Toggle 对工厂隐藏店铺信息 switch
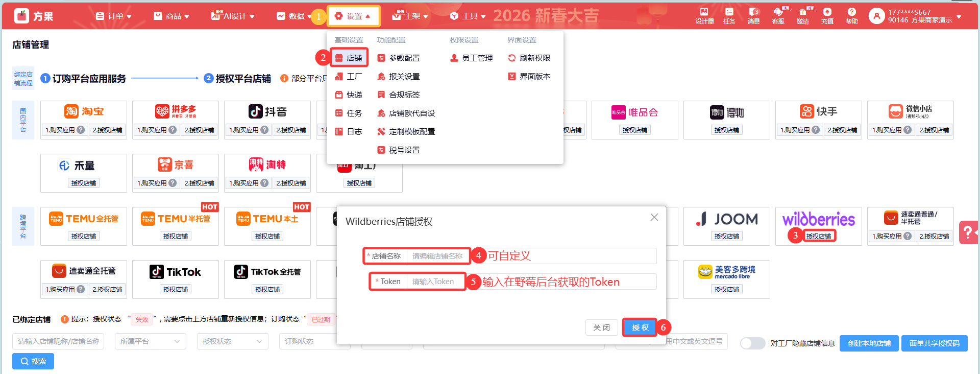 tap(753, 343)
